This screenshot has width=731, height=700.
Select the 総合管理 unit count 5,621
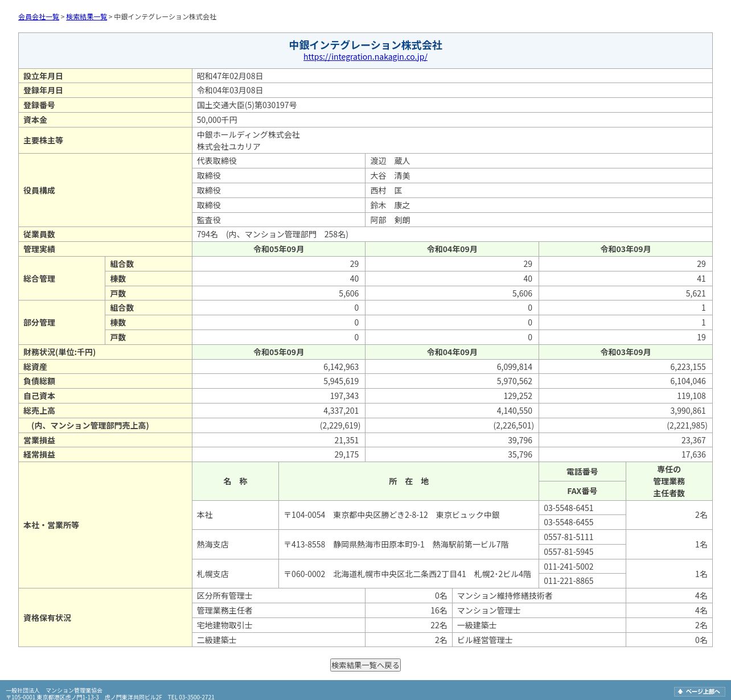(x=695, y=294)
